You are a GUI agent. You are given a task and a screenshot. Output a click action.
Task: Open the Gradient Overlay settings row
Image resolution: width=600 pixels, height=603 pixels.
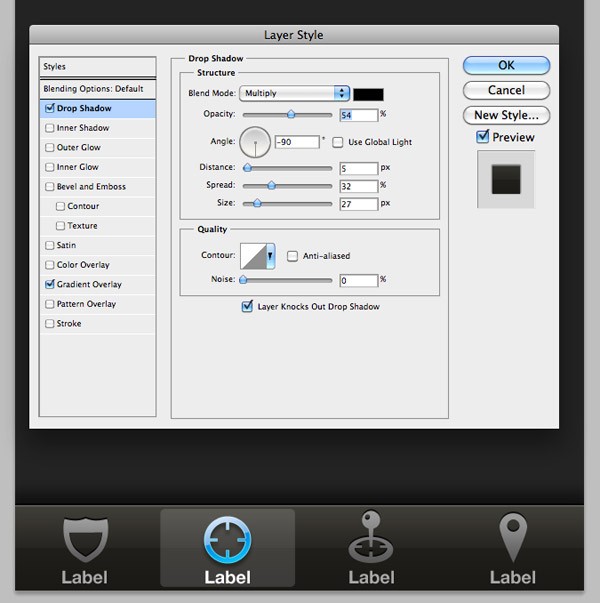(x=98, y=285)
